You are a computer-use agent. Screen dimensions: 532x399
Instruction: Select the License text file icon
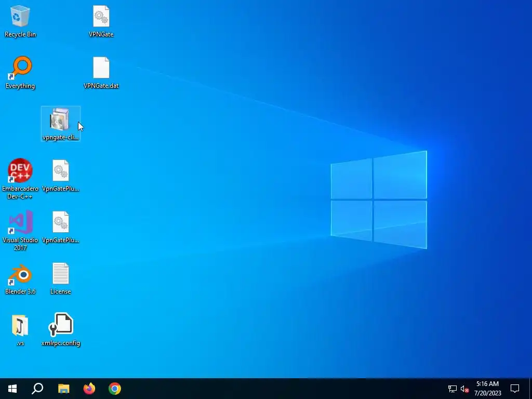tap(61, 278)
